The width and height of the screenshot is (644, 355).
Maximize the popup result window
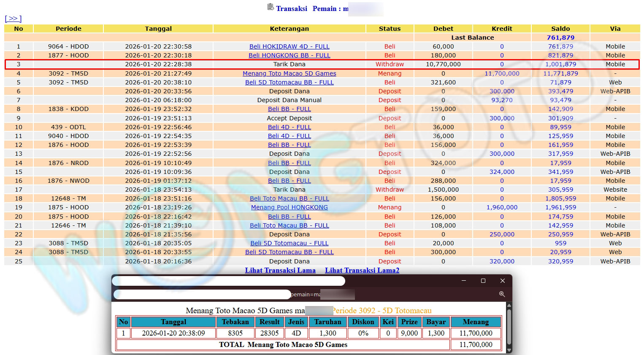tap(483, 281)
